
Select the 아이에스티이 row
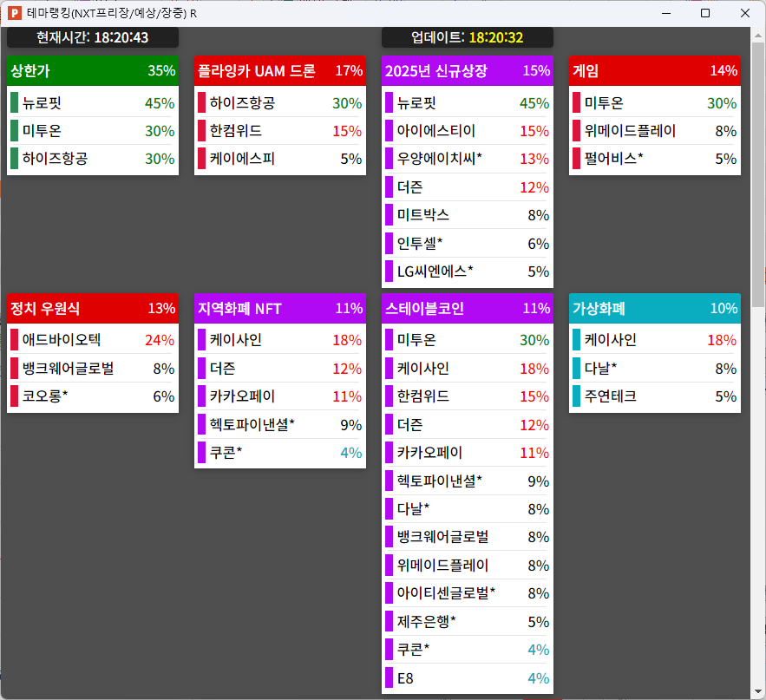coord(468,130)
